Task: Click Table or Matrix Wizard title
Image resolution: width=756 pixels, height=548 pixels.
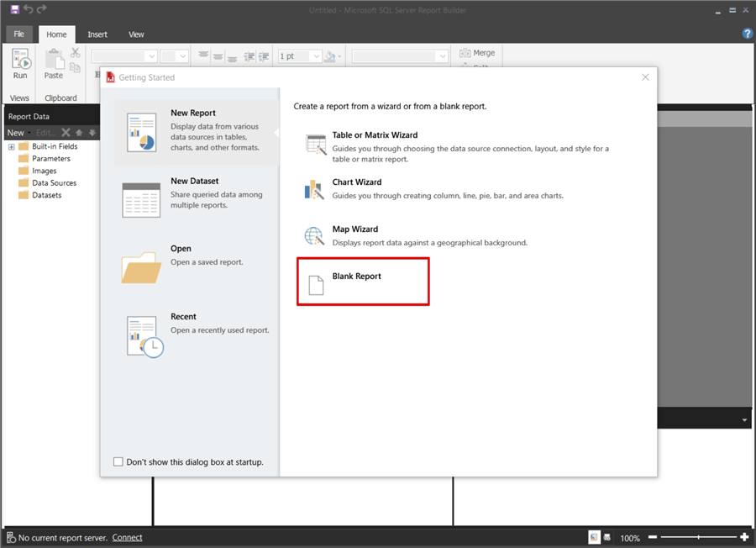Action: click(x=375, y=135)
